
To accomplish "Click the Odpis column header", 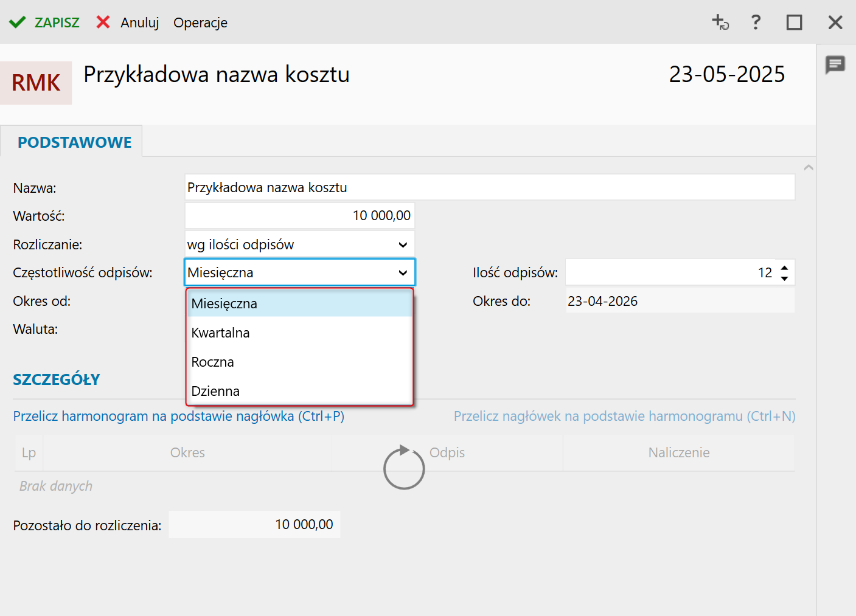I will coord(447,452).
